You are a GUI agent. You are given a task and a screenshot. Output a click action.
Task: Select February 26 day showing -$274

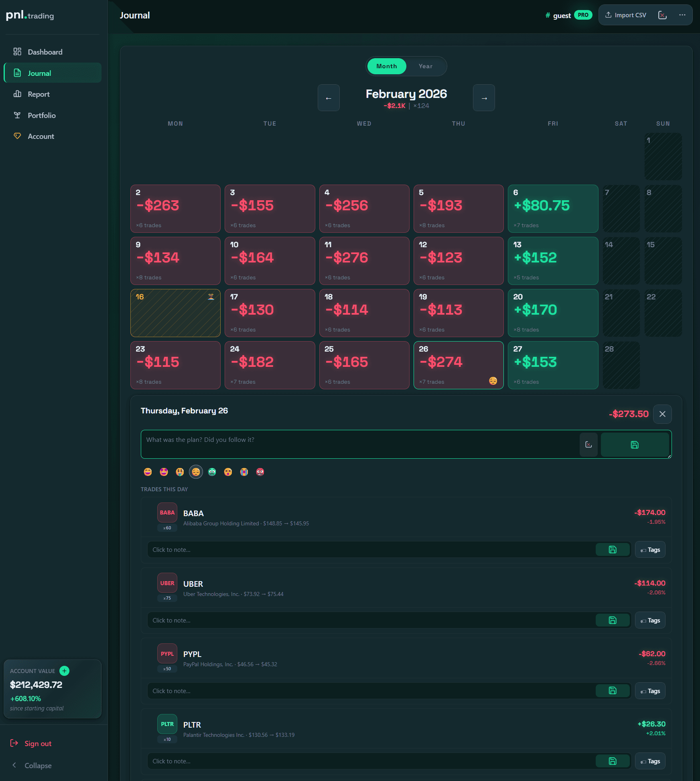459,365
